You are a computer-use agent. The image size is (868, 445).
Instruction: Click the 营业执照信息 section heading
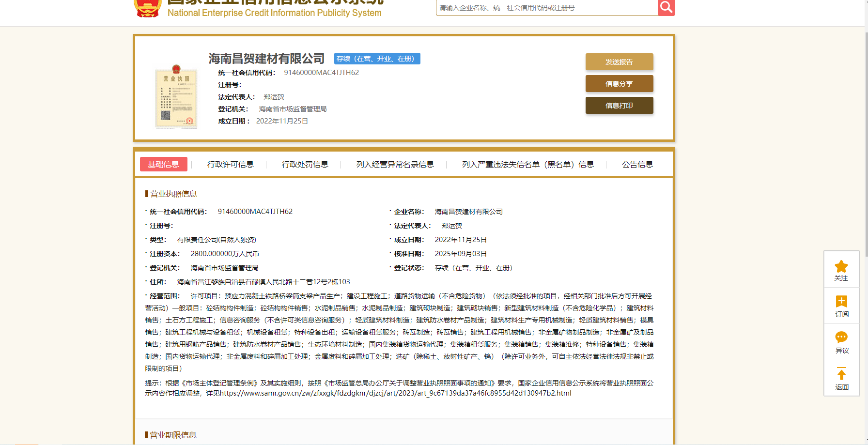tap(173, 194)
